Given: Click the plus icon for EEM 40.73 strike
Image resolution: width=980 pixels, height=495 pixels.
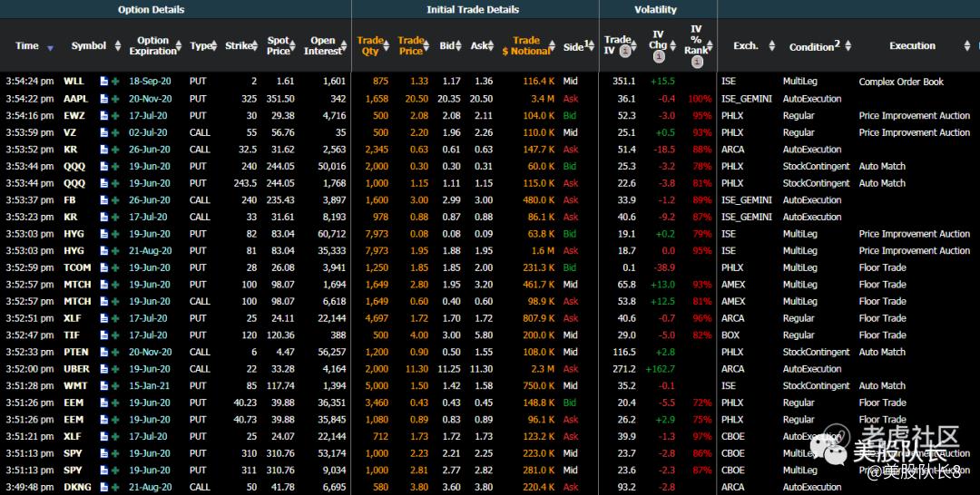Looking at the screenshot, I should [115, 420].
